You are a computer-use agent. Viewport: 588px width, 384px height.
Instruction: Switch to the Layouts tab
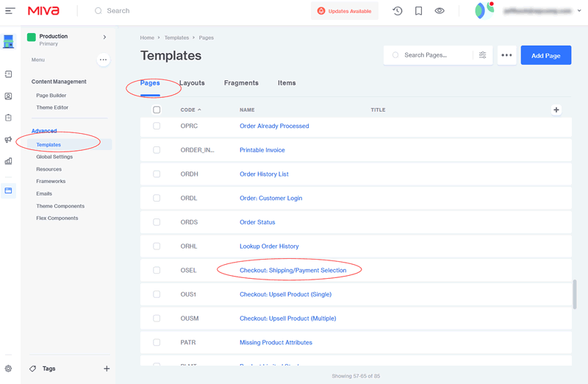coord(192,83)
